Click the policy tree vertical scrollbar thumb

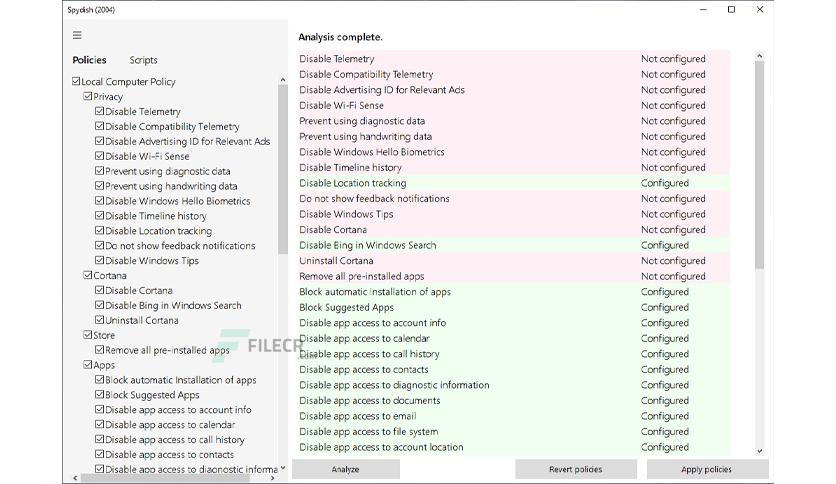(x=283, y=170)
